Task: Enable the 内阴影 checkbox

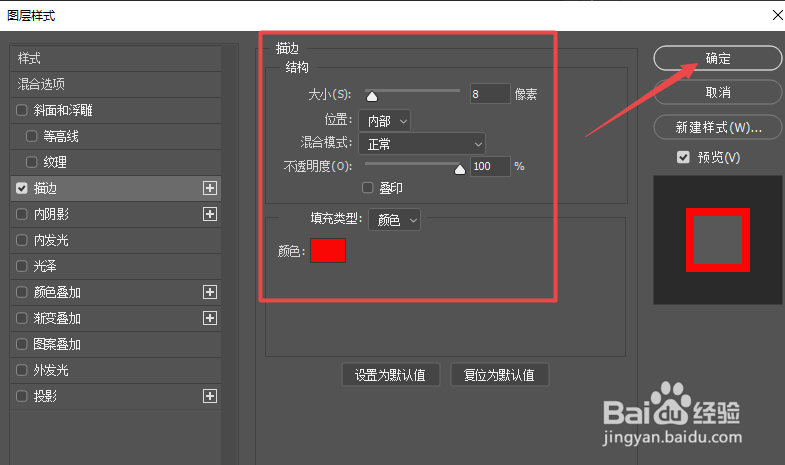Action: pos(22,214)
